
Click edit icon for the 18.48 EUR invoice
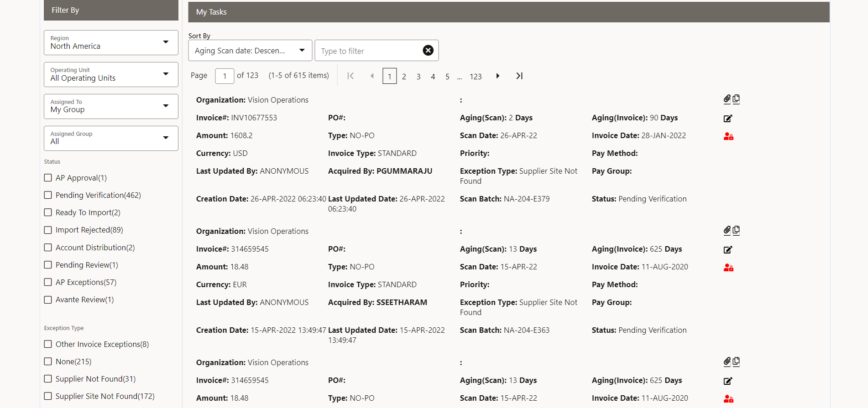tap(728, 250)
